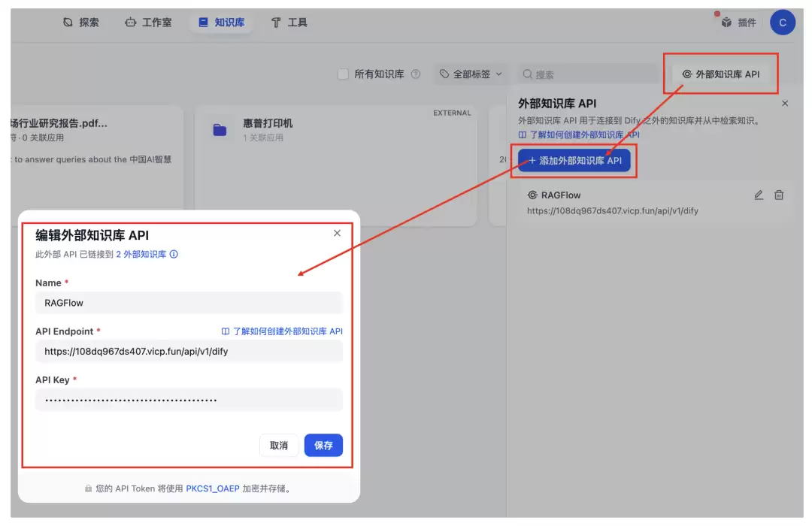Click the 取消 button
The height and width of the screenshot is (526, 812).
point(279,446)
